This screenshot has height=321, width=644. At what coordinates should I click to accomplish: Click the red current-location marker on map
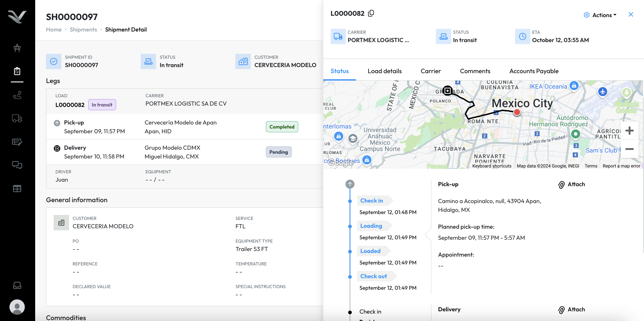pos(517,113)
